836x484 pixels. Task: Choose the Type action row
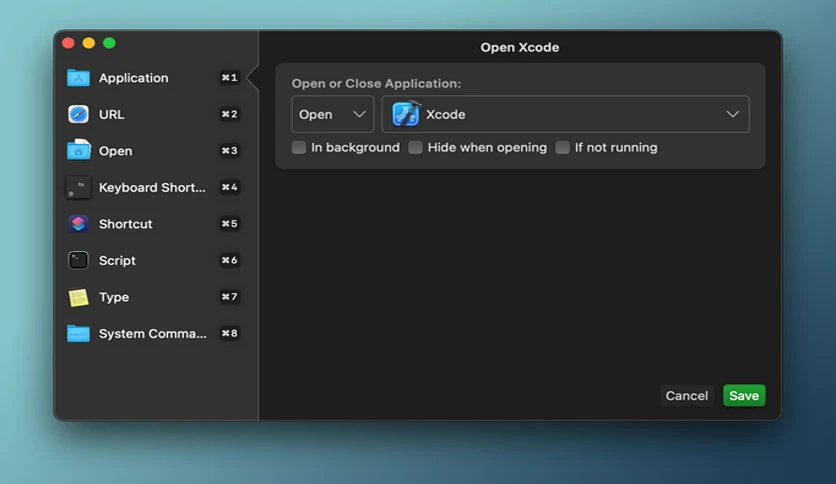pyautogui.click(x=155, y=297)
